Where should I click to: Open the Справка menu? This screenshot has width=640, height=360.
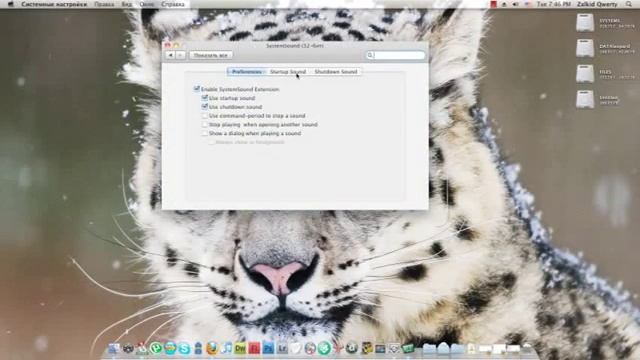173,4
